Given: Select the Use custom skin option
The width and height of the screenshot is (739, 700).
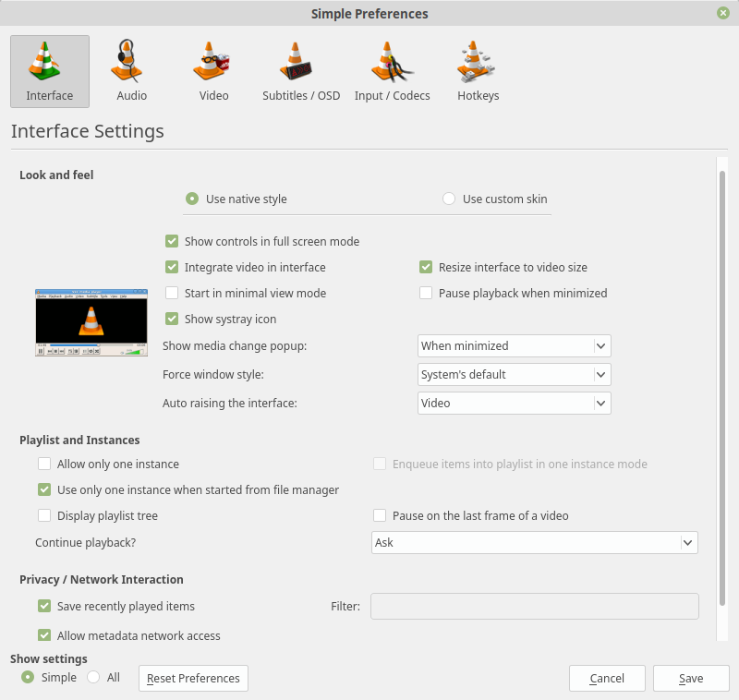Looking at the screenshot, I should point(449,199).
